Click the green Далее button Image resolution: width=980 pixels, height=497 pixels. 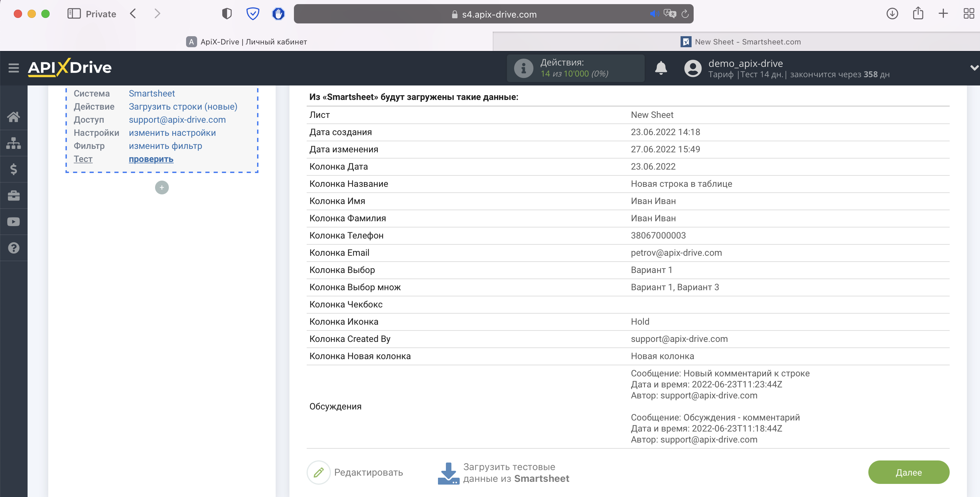pos(908,472)
